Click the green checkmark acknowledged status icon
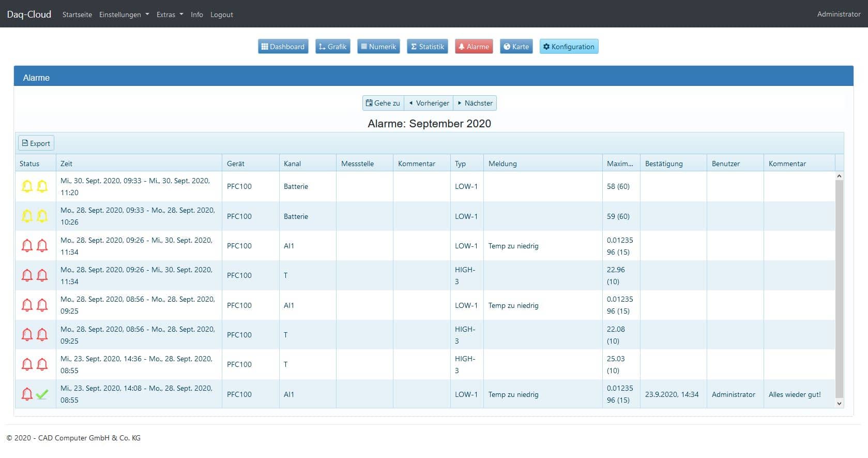This screenshot has height=458, width=868. point(42,394)
